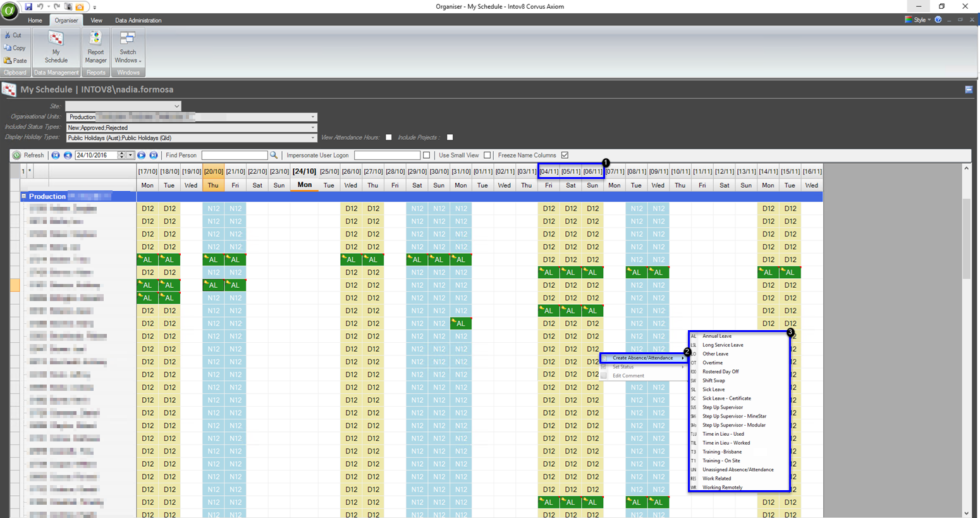
Task: Open the Report Manager
Action: click(95, 47)
